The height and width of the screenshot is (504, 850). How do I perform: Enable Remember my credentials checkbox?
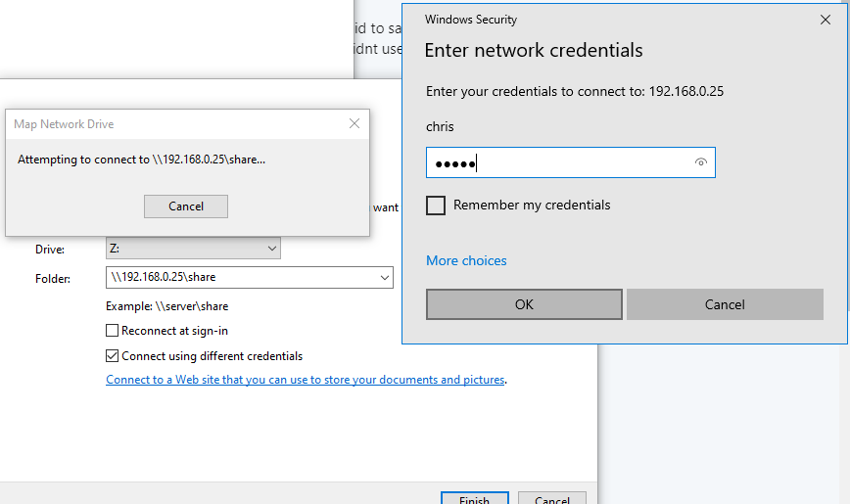pos(436,206)
